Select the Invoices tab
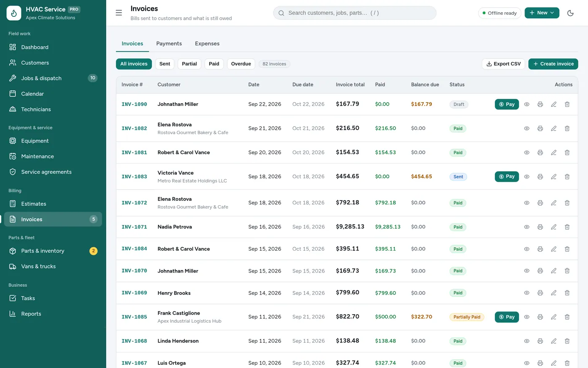Screen dimensions: 588x368 click(x=132, y=44)
